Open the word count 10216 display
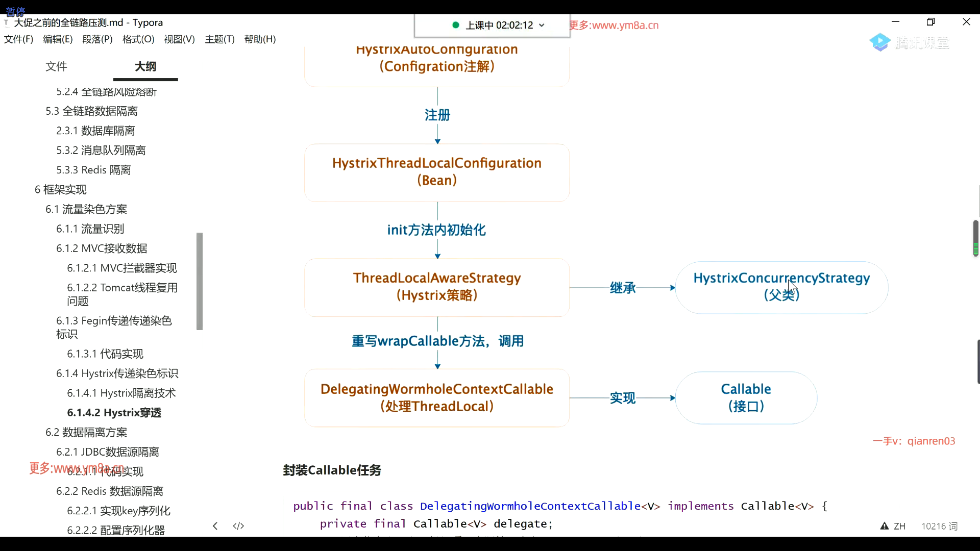 939,526
